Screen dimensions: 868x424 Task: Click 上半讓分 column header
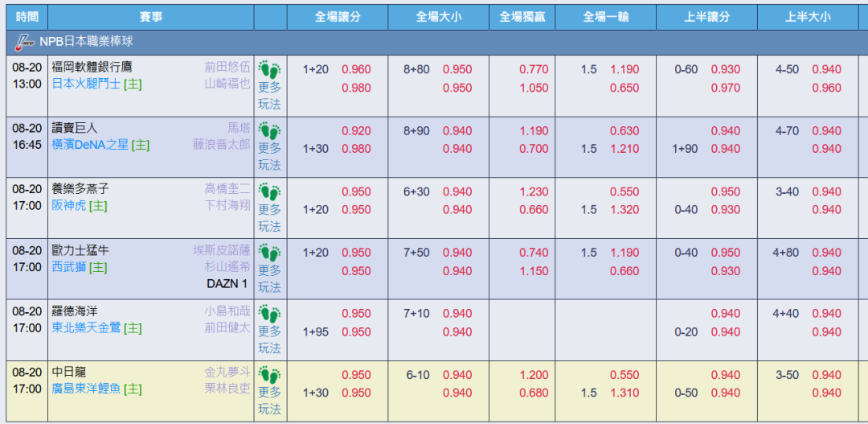pos(707,17)
